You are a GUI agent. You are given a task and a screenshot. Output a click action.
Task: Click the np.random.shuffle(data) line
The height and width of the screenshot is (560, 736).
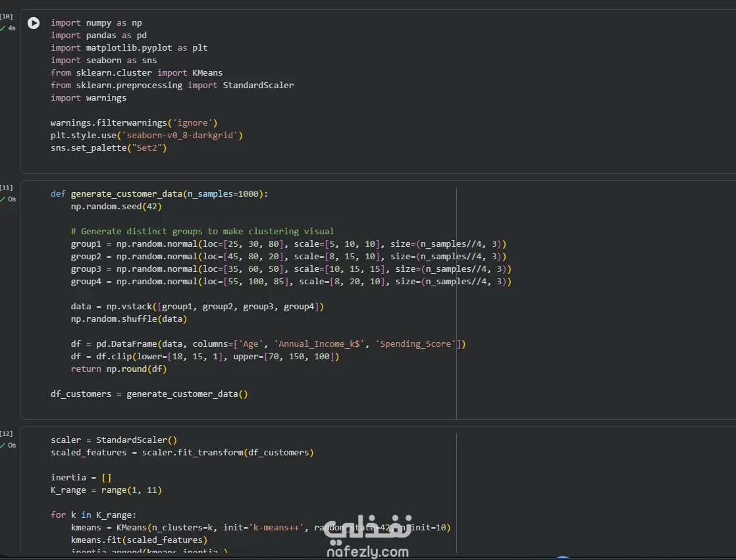129,319
